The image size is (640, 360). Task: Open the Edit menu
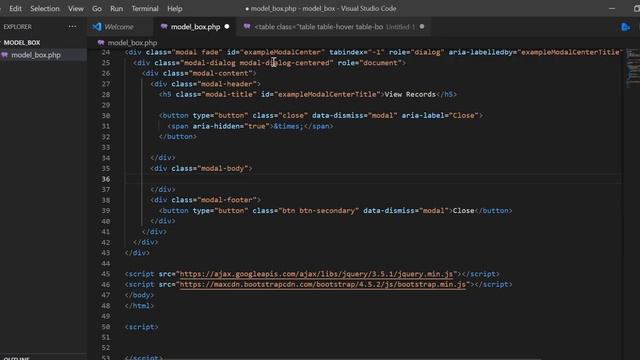tap(15, 9)
